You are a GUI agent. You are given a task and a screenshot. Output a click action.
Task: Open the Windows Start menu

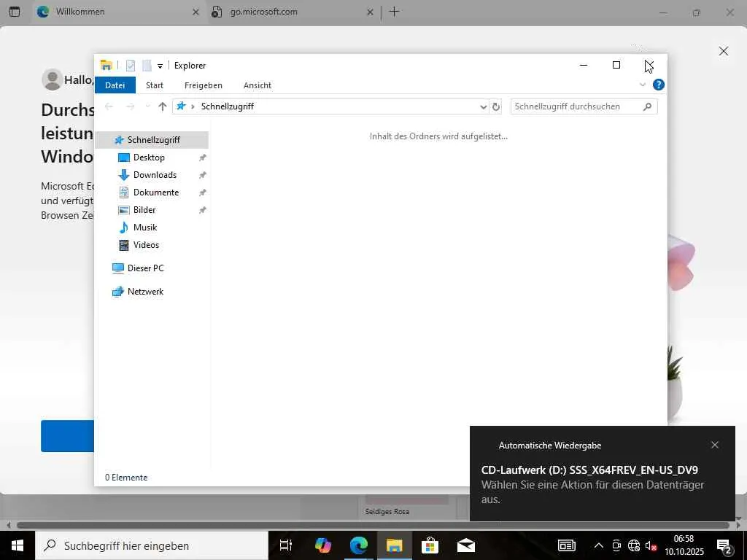tap(18, 545)
